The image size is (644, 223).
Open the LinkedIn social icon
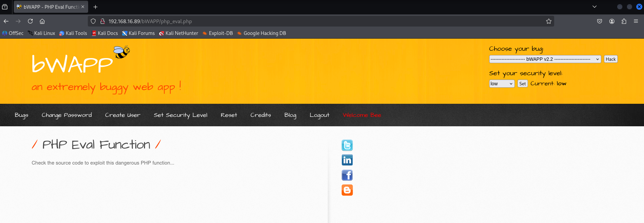click(347, 160)
